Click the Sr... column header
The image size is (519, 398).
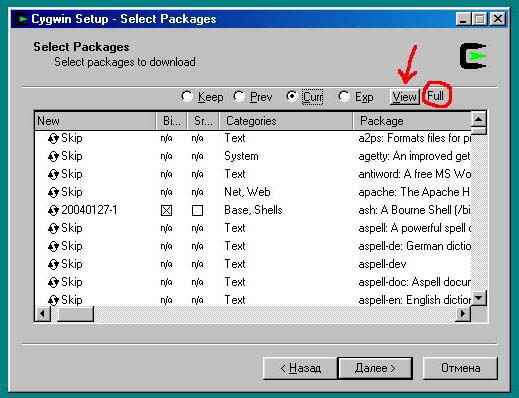[203, 121]
